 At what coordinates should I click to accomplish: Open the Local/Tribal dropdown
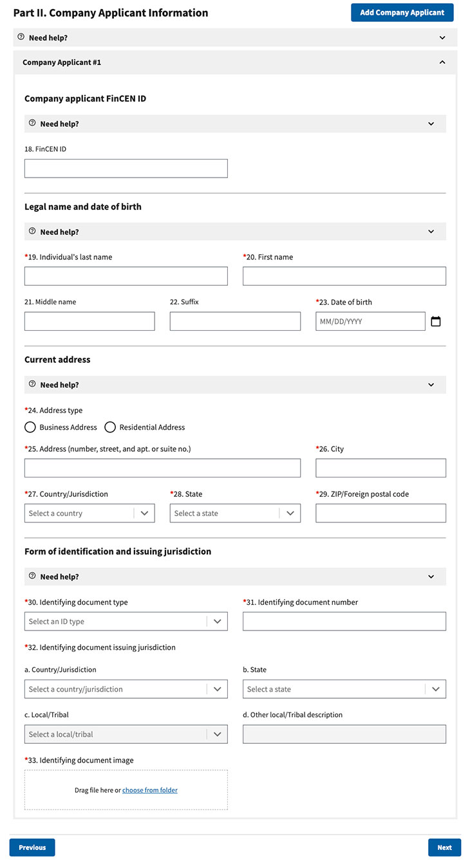(x=219, y=734)
